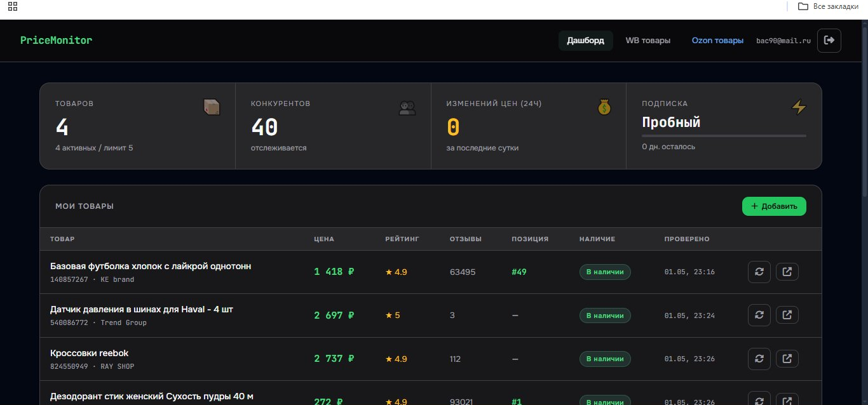Open Датчик давления product external link
The height and width of the screenshot is (405, 868).
pyautogui.click(x=787, y=315)
